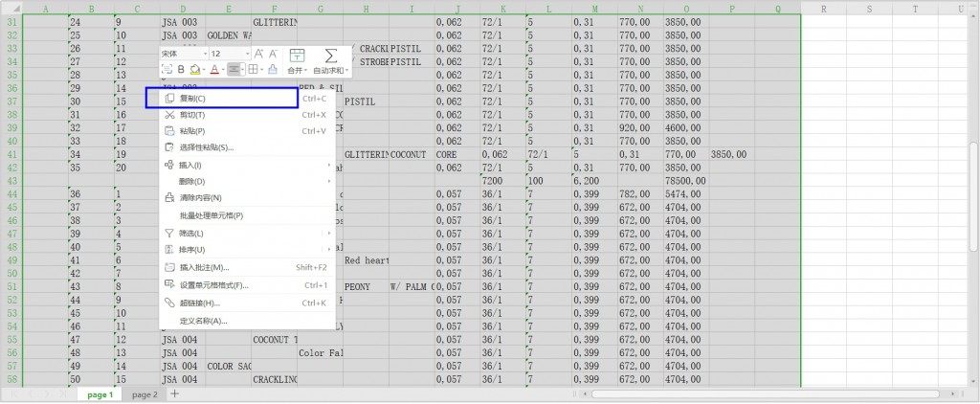Center-align text in mini toolbar
The width and height of the screenshot is (980, 404).
click(x=234, y=70)
